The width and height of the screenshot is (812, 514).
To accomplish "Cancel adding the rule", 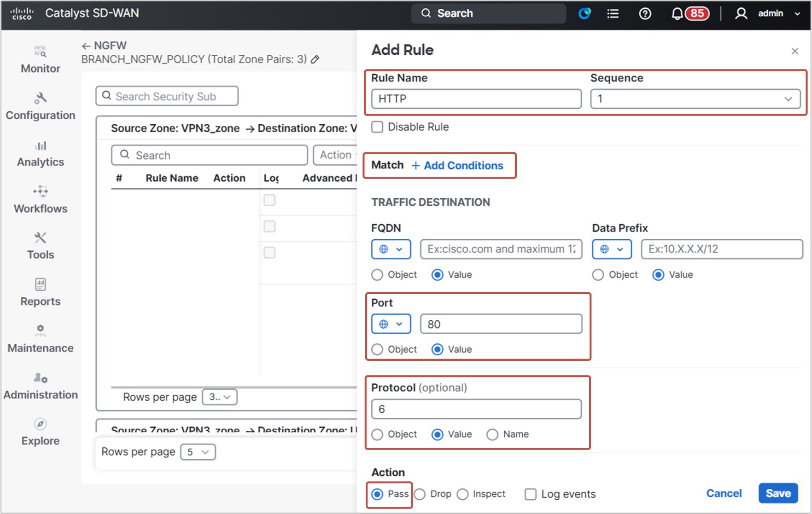I will (x=724, y=493).
